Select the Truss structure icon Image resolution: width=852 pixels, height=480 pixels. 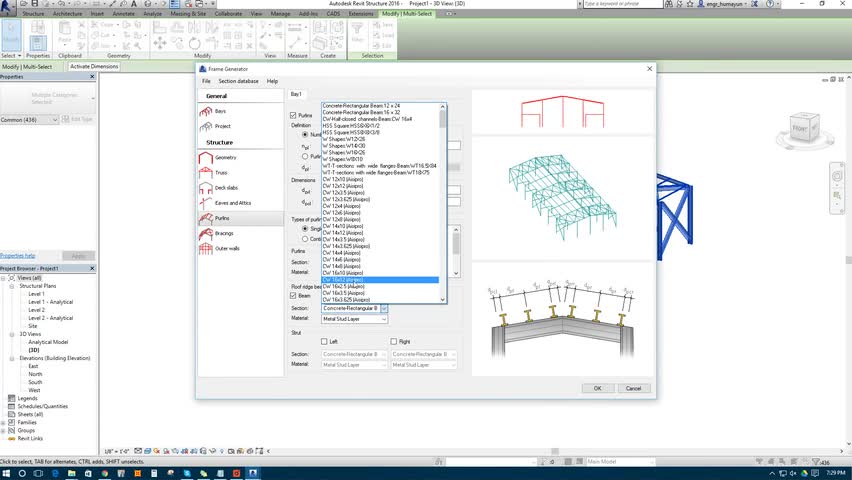coord(205,173)
